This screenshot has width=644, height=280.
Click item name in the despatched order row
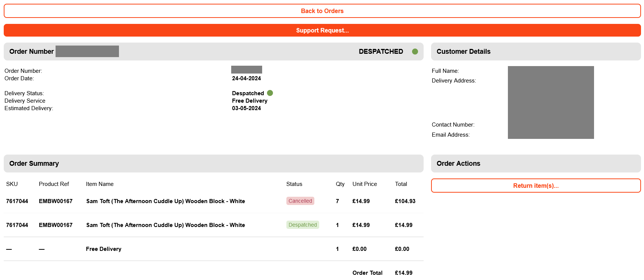(166, 225)
